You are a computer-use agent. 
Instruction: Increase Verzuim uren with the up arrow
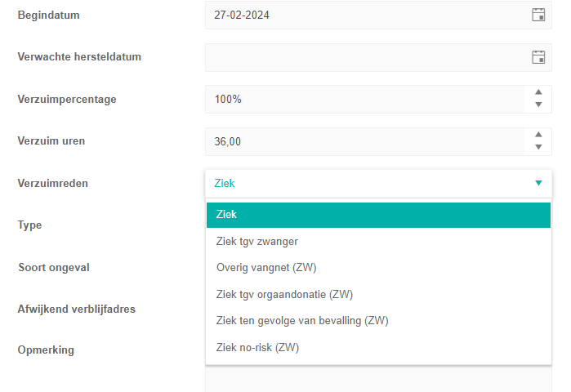click(538, 135)
